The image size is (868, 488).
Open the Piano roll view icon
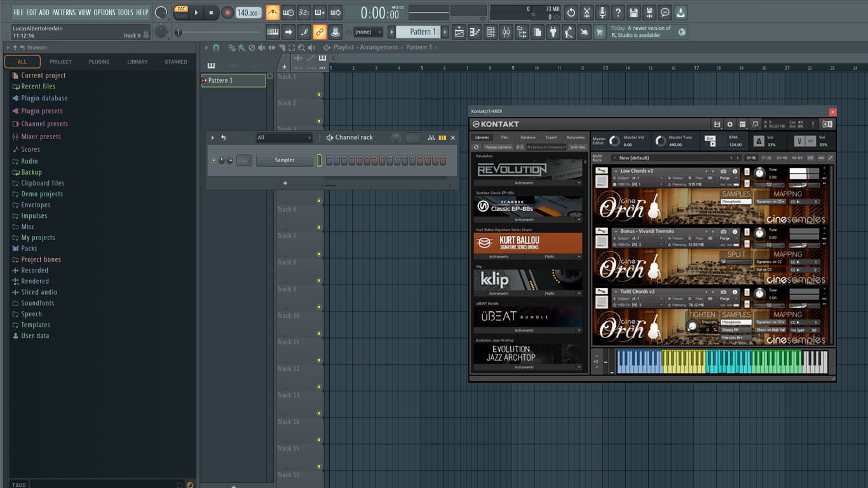(x=475, y=32)
